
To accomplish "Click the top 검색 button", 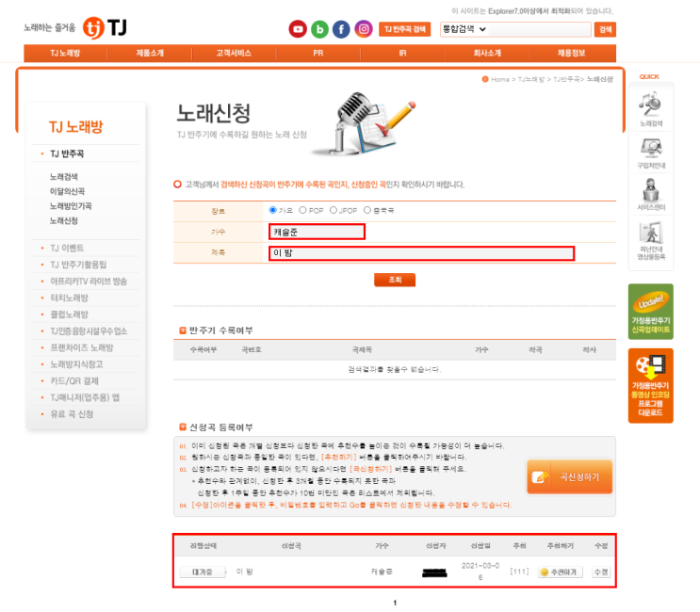I will 606,29.
